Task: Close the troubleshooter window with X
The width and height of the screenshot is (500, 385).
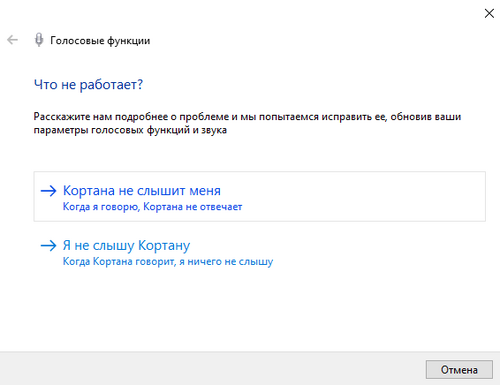Action: coord(489,13)
